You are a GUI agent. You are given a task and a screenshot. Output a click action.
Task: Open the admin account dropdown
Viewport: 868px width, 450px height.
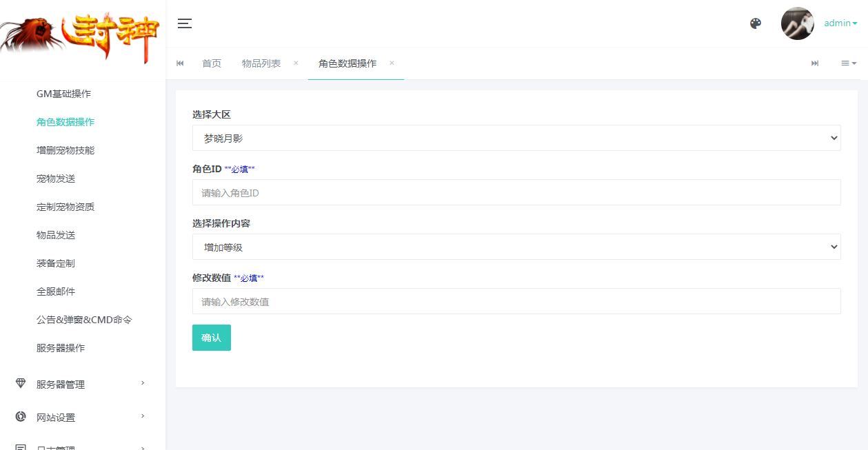pyautogui.click(x=839, y=23)
